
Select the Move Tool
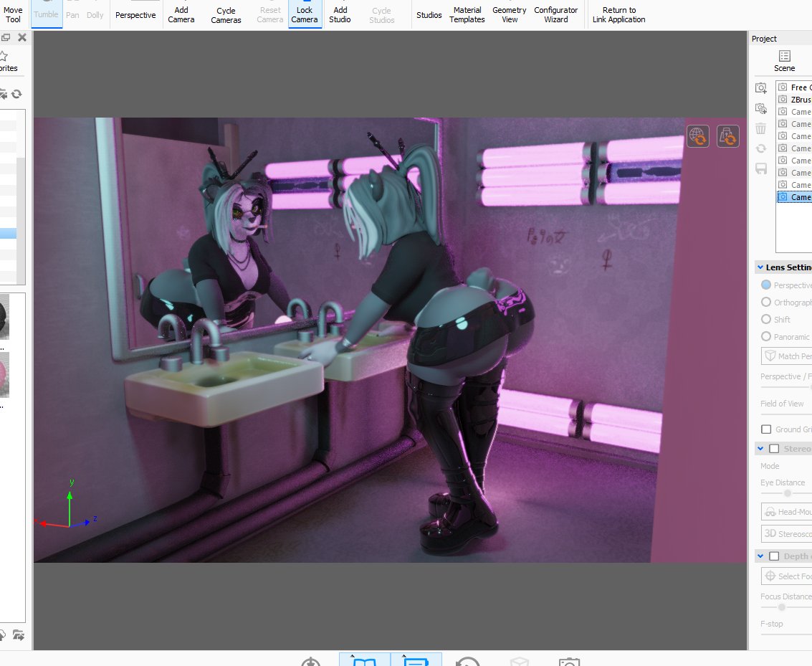point(13,14)
